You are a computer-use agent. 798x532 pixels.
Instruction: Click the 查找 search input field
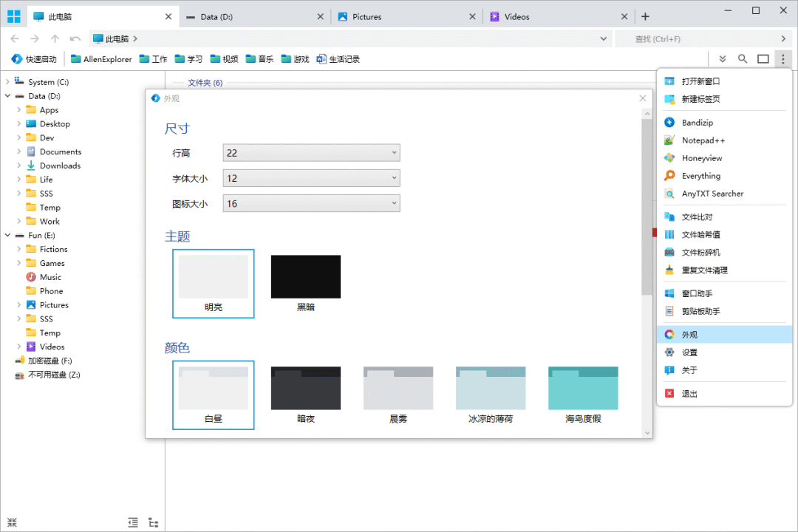[x=695, y=38]
